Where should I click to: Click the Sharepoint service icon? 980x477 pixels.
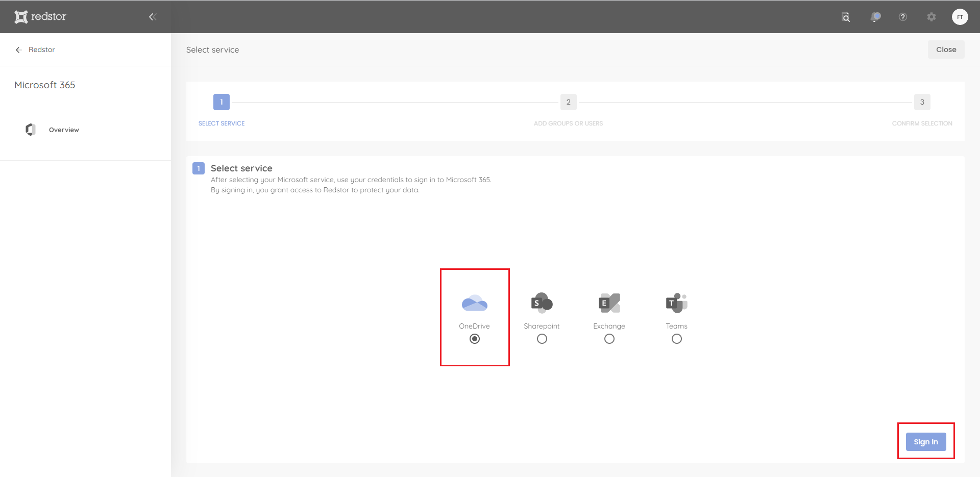coord(542,303)
